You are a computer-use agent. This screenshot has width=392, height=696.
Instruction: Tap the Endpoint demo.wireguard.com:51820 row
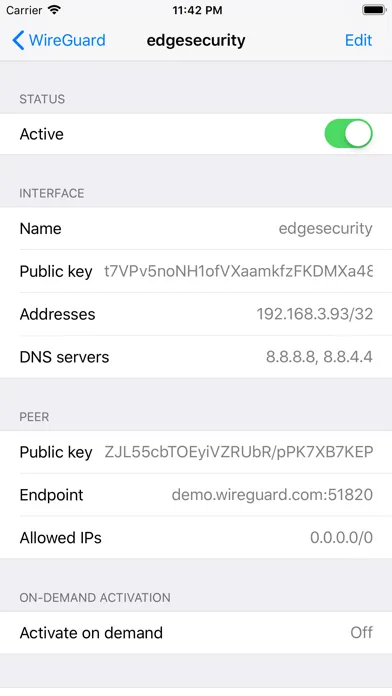pos(196,494)
